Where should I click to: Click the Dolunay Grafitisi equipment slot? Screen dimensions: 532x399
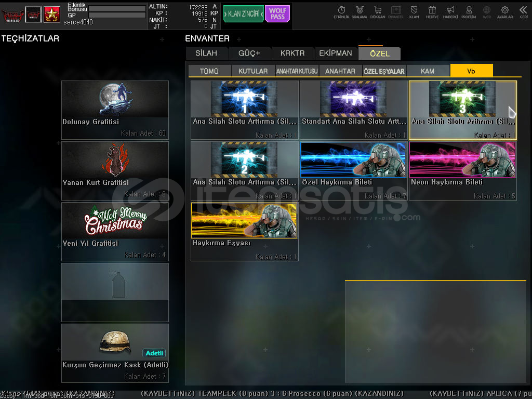pyautogui.click(x=115, y=110)
